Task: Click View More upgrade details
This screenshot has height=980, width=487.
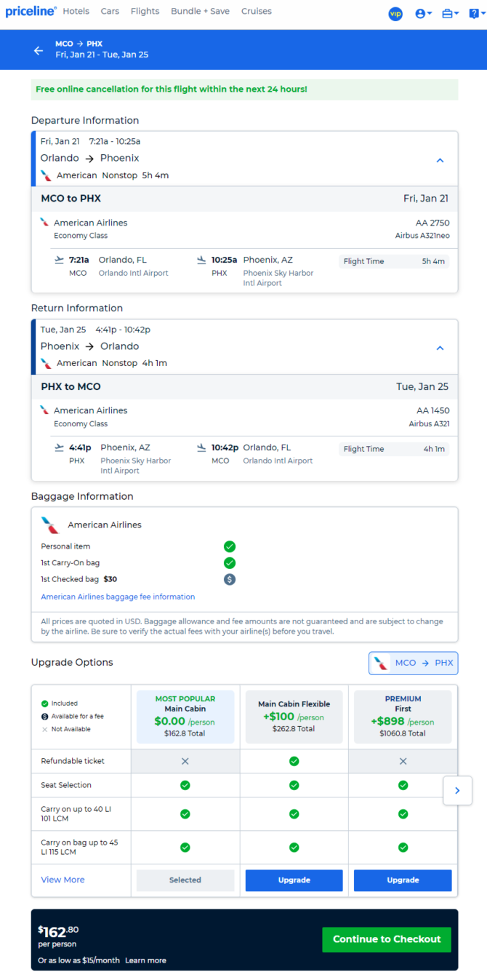Action: 63,880
